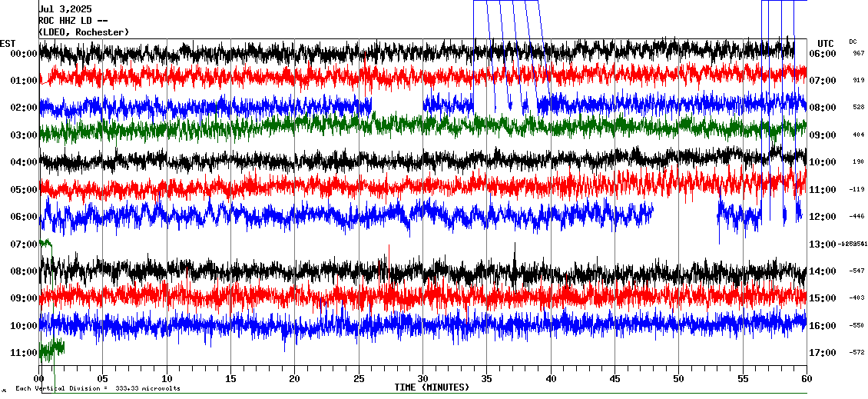Select the DC column header
Screen dimensions: 868x399
tap(853, 42)
